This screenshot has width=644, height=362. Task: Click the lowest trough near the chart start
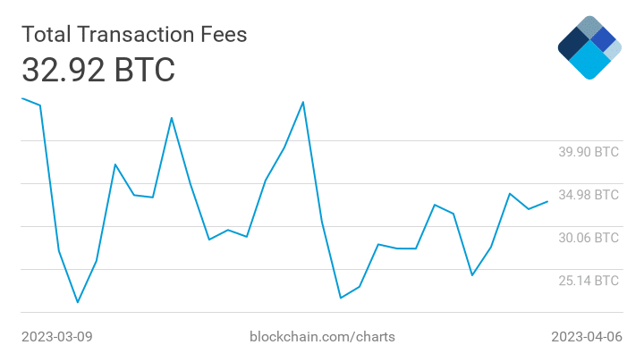[x=78, y=302]
